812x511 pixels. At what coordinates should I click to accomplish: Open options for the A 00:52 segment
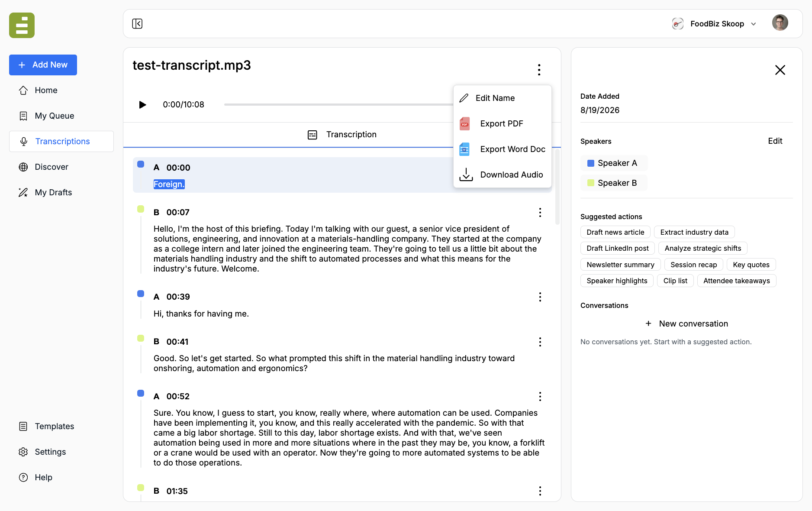click(540, 396)
